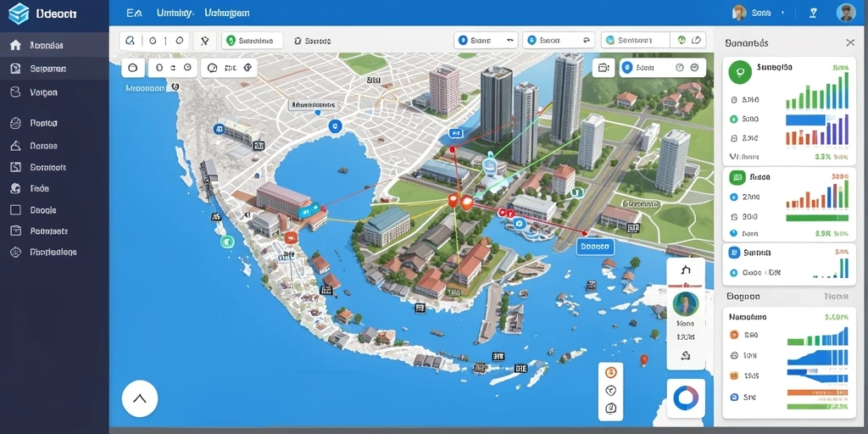
Task: Open the first blue-dot dropdown in toolbar
Action: point(486,41)
